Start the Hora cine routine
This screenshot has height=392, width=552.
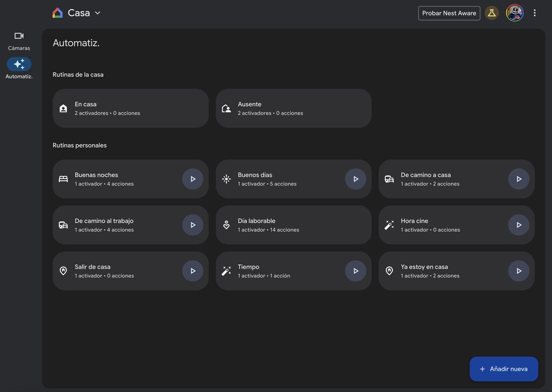[x=519, y=225]
